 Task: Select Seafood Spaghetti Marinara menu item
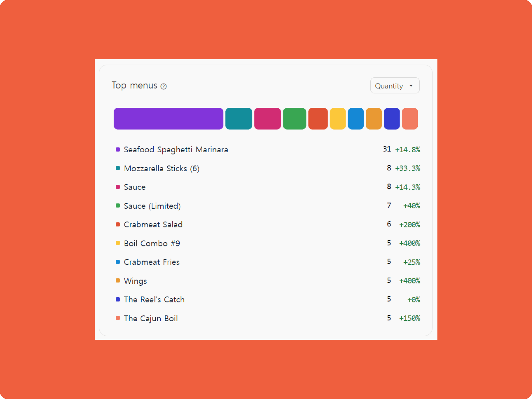[176, 149]
